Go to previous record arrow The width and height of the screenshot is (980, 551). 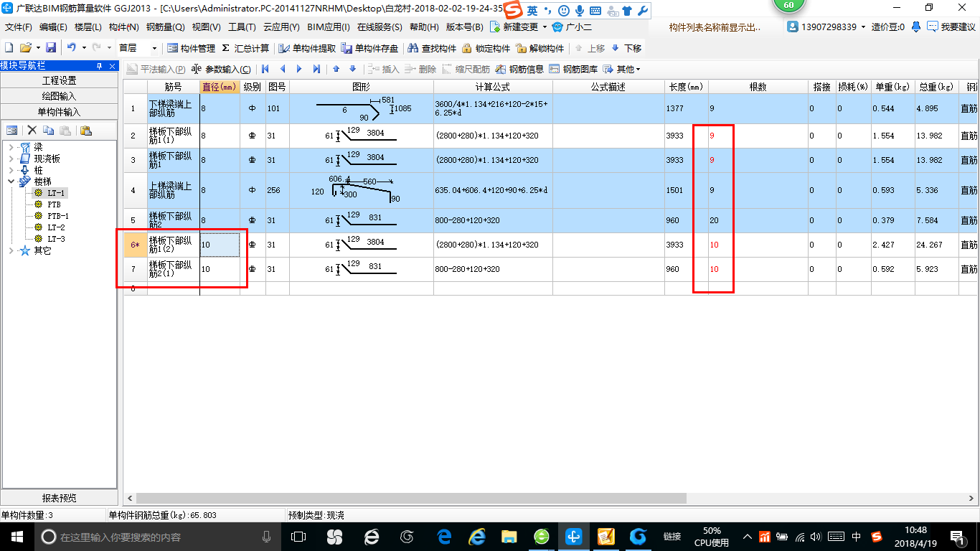(282, 69)
